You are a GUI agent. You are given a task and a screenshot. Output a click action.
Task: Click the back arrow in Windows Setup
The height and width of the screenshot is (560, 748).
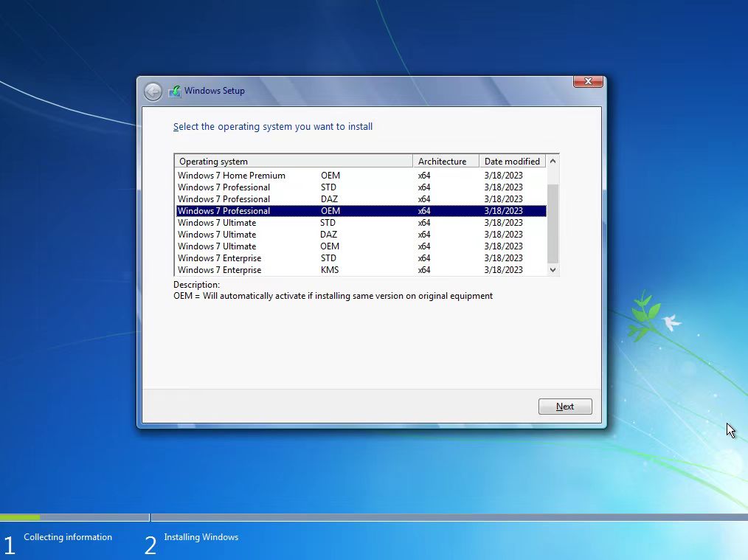tap(153, 91)
